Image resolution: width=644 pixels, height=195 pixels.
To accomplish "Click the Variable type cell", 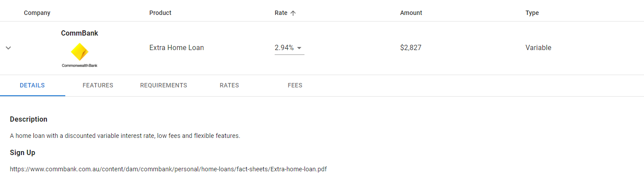I will [538, 47].
